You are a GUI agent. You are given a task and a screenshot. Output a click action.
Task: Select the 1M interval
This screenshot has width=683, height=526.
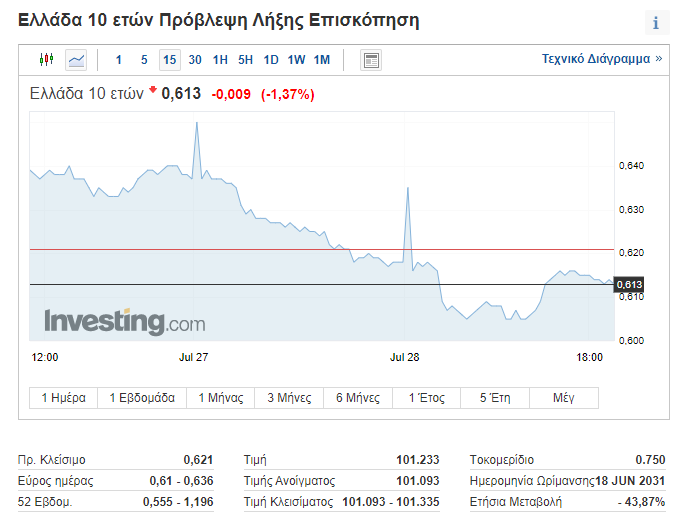click(321, 60)
